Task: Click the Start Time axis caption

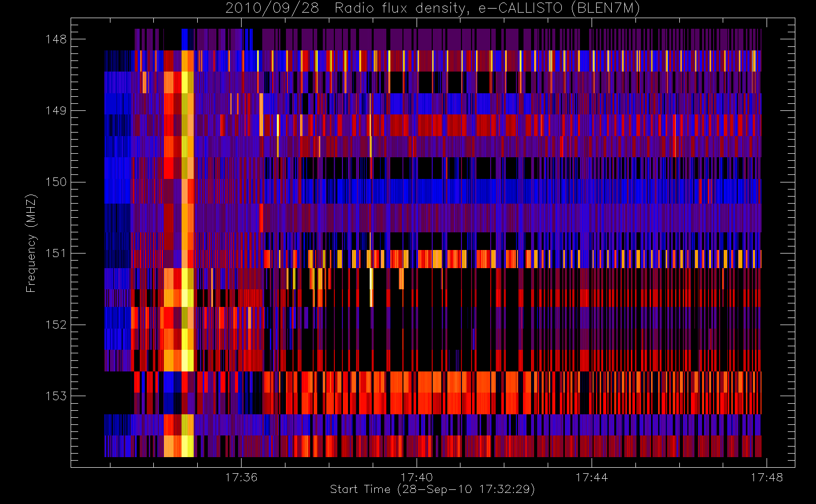Action: (433, 489)
